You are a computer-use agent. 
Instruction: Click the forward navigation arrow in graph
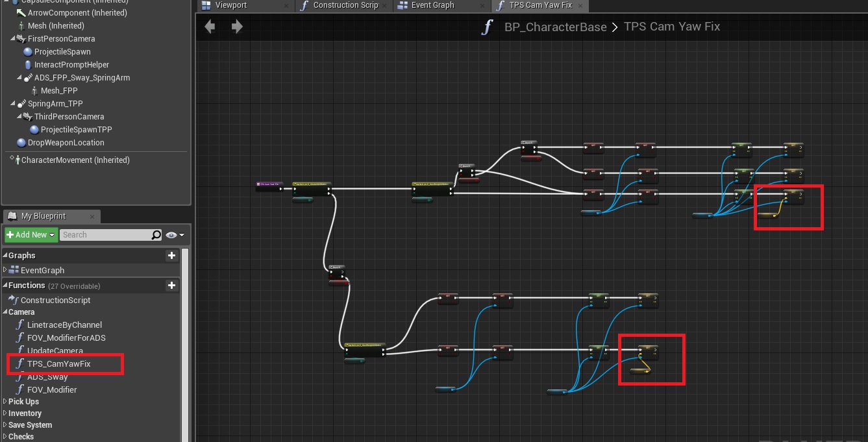coord(237,27)
